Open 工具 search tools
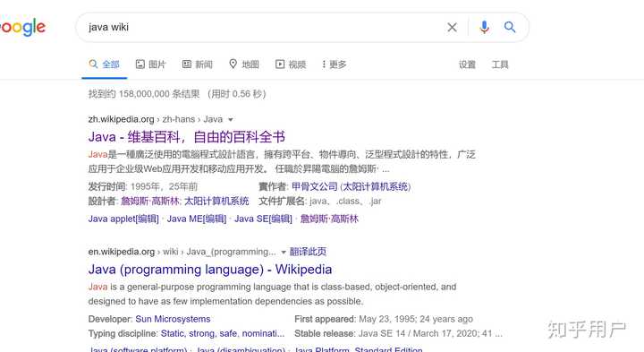 coord(500,64)
